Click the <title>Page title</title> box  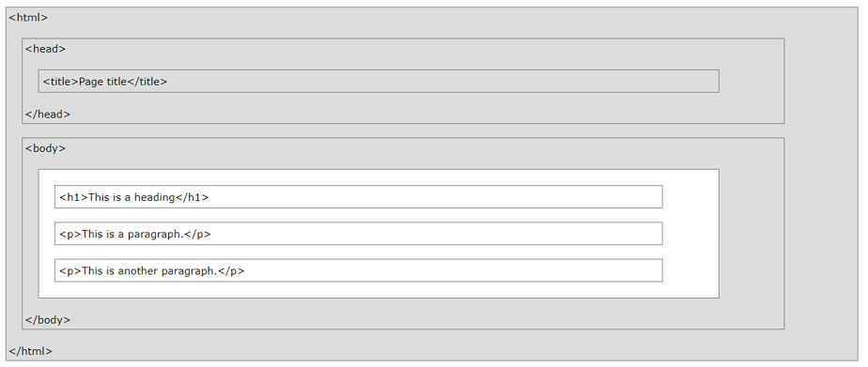pos(379,82)
